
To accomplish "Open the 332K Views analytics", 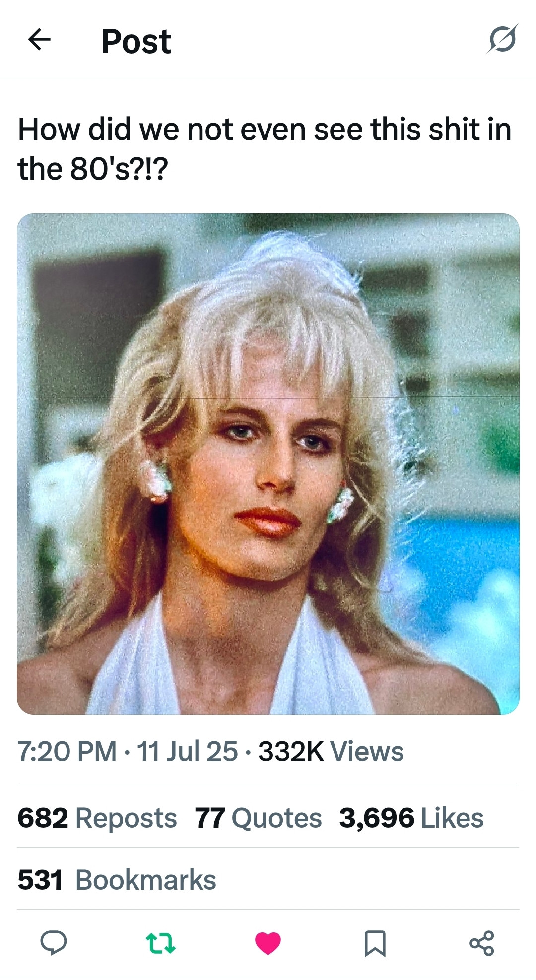I will (x=331, y=751).
